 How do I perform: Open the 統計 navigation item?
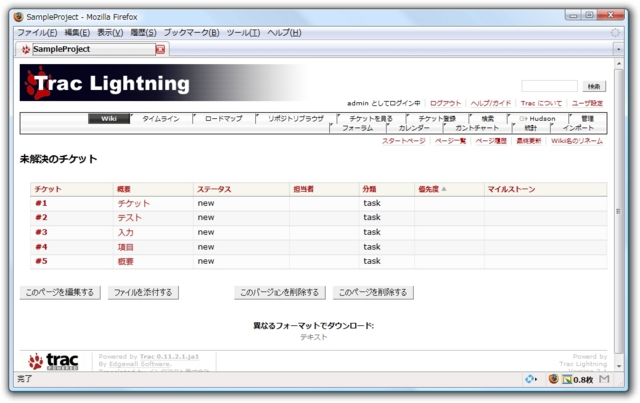531,128
